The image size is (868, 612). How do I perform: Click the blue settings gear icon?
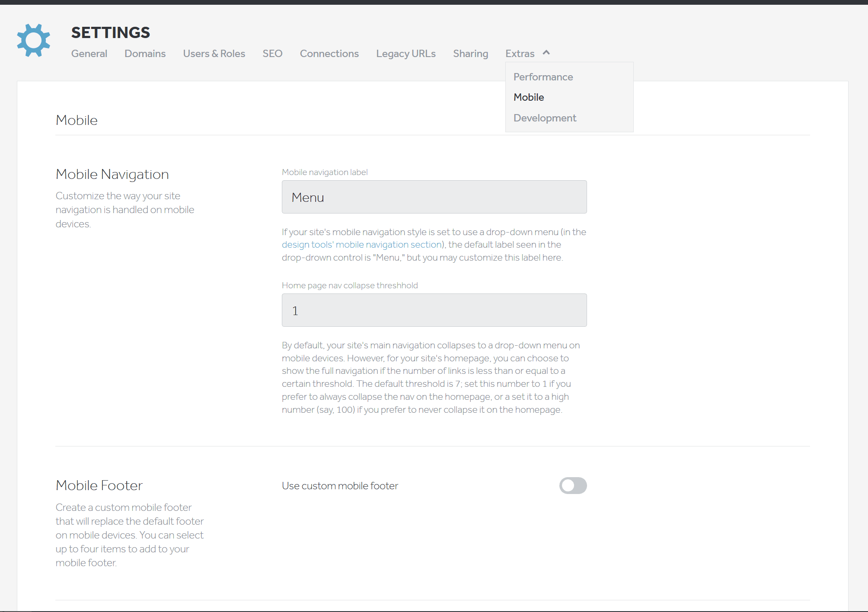pyautogui.click(x=34, y=40)
